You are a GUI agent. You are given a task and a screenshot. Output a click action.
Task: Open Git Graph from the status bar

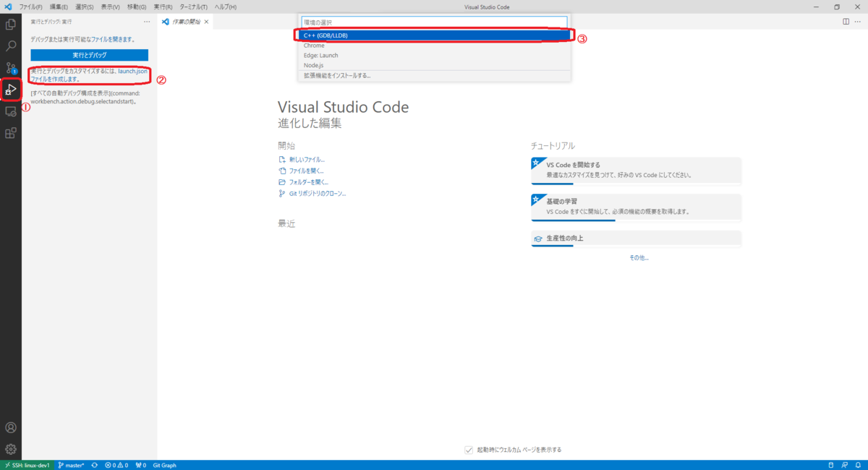coord(164,465)
